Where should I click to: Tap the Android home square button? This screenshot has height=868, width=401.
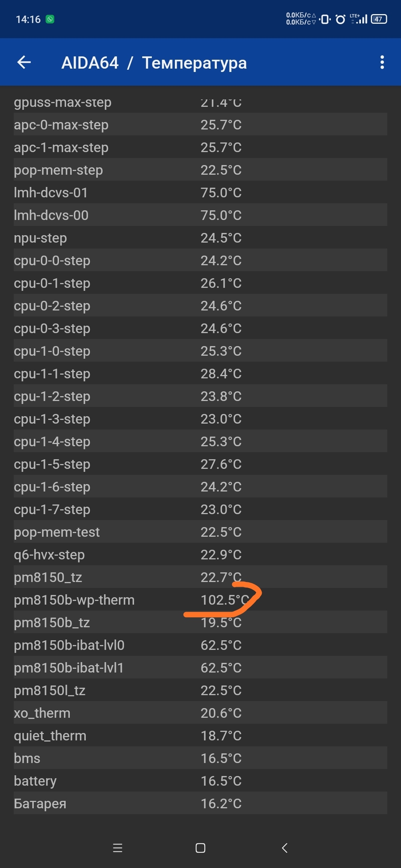(200, 848)
